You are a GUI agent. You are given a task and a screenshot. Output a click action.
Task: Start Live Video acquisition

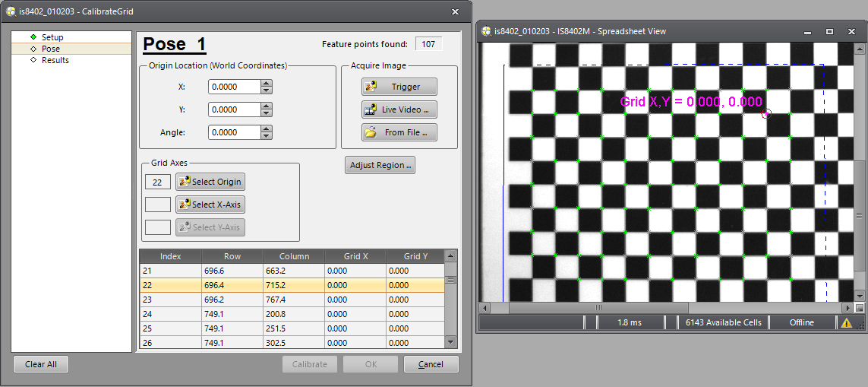tap(399, 109)
